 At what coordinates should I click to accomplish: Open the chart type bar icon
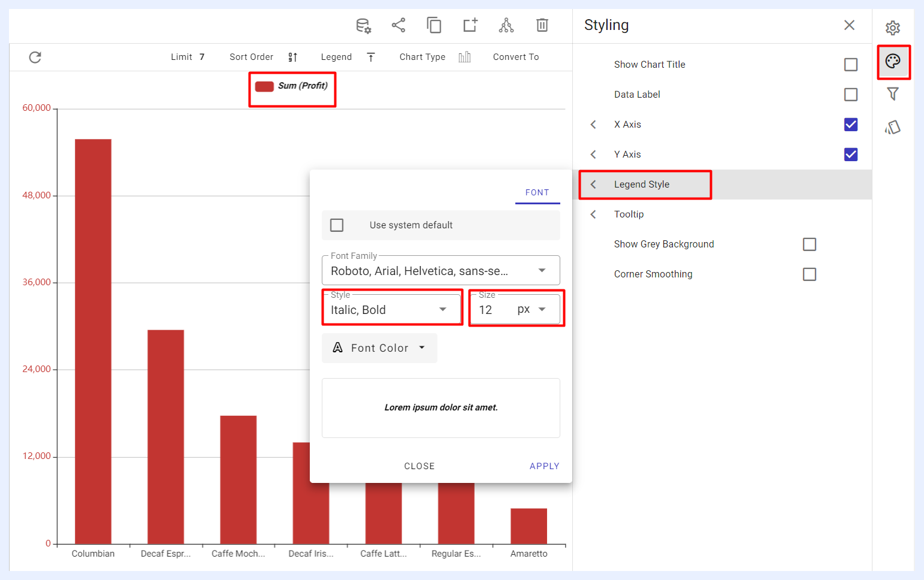click(464, 57)
